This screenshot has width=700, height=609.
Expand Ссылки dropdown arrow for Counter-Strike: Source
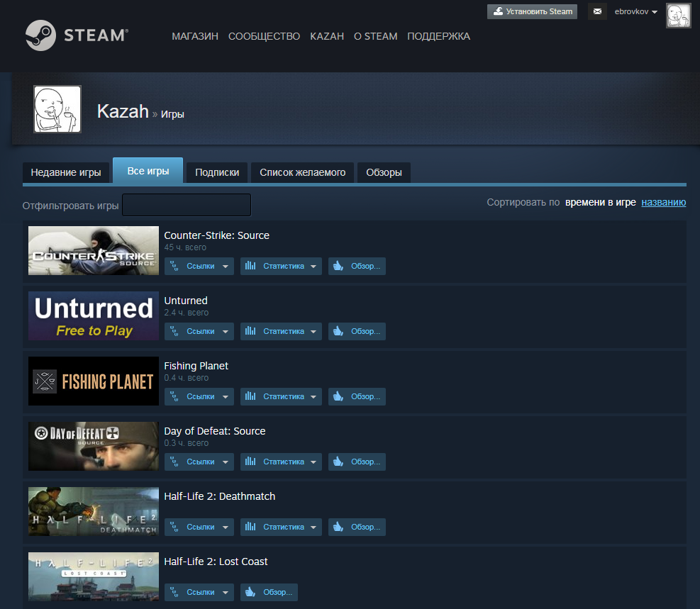click(x=226, y=267)
